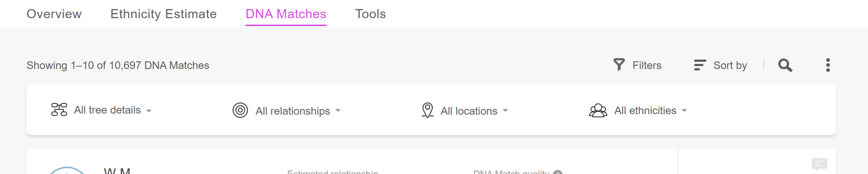Open the W M match name
The image size is (868, 174).
(x=117, y=170)
